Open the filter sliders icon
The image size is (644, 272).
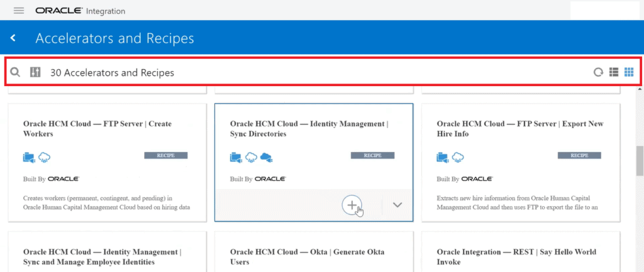pyautogui.click(x=35, y=73)
